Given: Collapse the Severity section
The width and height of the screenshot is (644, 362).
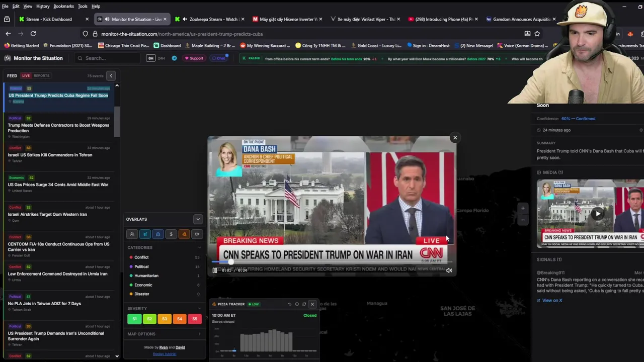Looking at the screenshot, I should tap(199, 308).
